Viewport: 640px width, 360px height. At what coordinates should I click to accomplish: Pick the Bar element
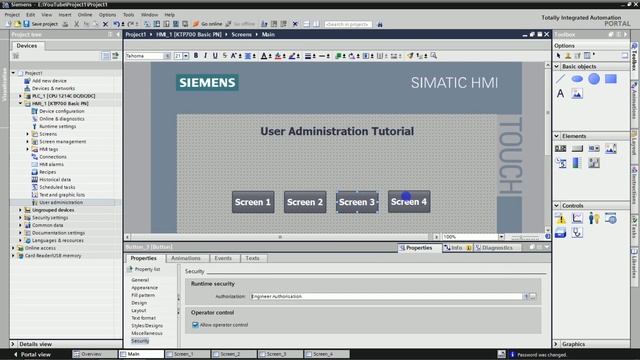tap(577, 163)
